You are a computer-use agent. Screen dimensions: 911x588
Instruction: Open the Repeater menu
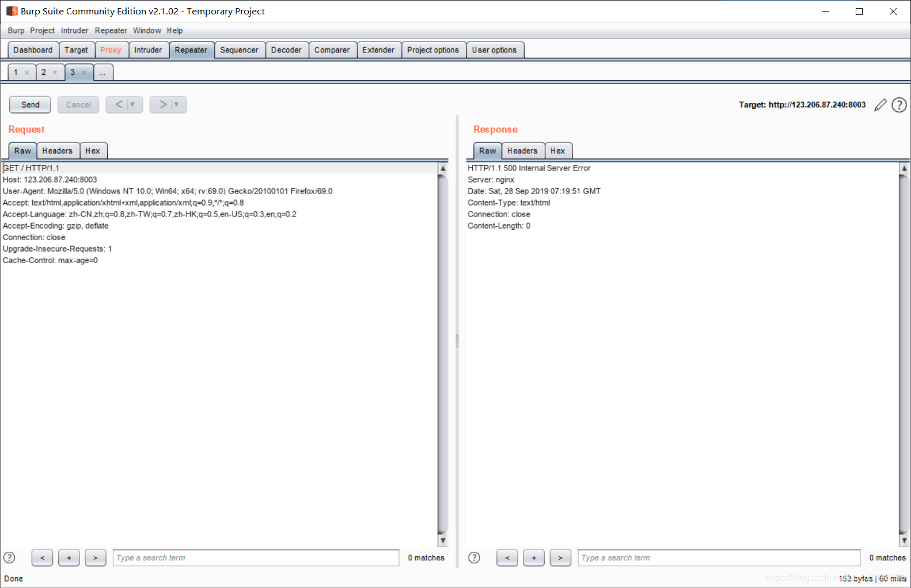tap(111, 31)
